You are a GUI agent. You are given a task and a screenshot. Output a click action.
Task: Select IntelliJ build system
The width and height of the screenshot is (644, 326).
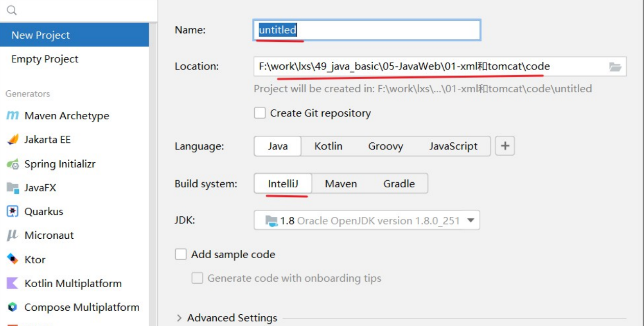[x=283, y=184]
